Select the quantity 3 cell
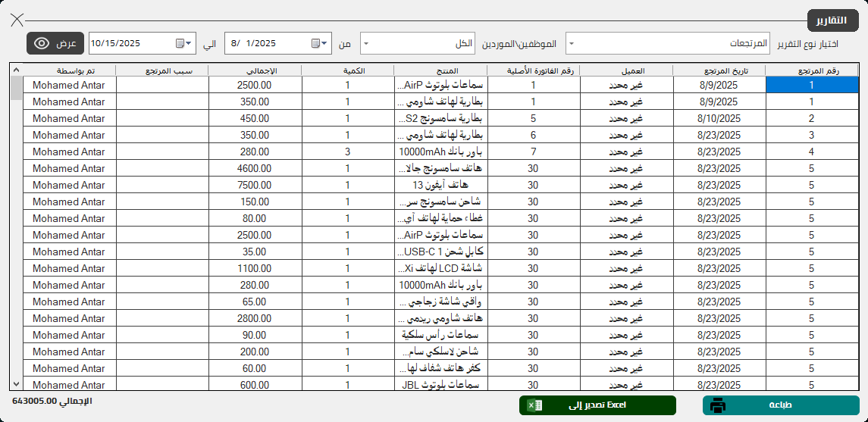Screen dimensions: 868x422 coord(348,151)
